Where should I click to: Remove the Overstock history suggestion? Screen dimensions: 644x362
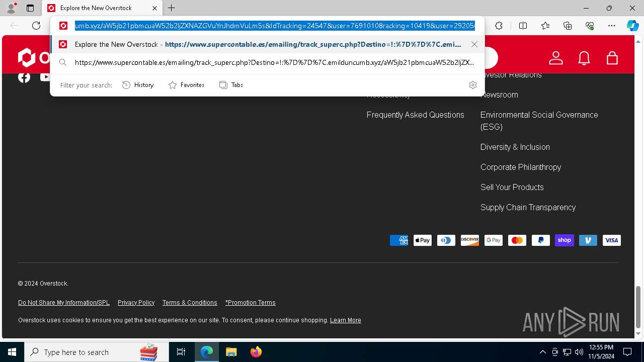tap(474, 44)
